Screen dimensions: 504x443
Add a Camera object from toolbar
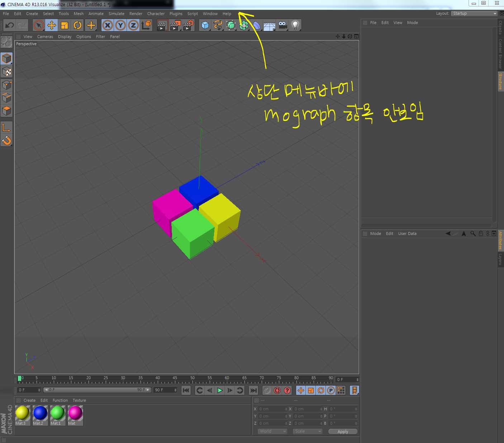point(283,25)
